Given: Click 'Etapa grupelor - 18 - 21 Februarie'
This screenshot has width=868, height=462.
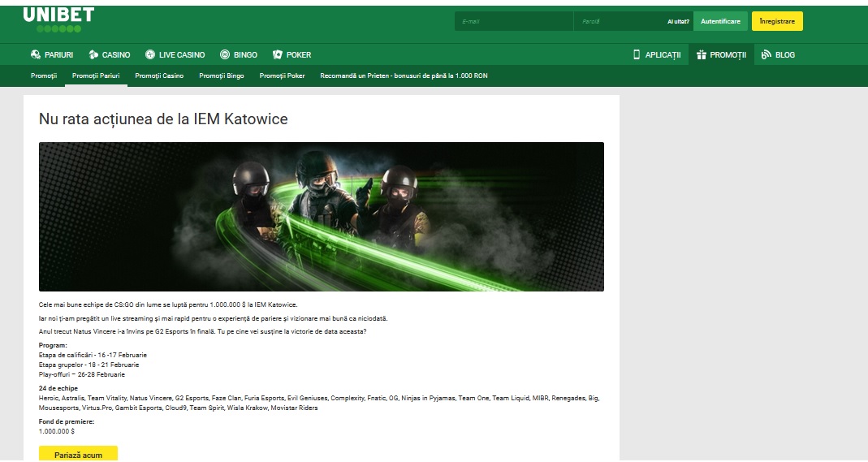Looking at the screenshot, I should click(x=89, y=365).
